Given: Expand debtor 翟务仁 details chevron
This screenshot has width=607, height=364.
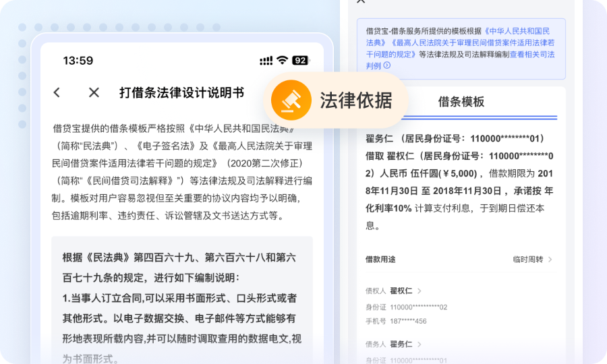Looking at the screenshot, I should coord(420,344).
